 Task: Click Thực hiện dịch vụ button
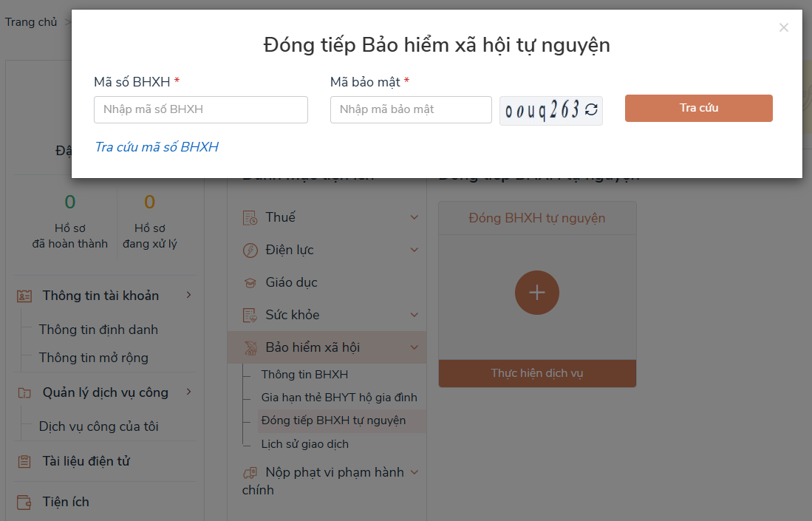pyautogui.click(x=537, y=373)
